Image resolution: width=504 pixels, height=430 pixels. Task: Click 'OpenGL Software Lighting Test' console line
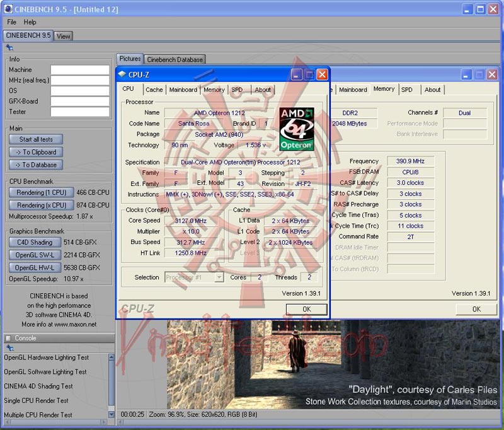pos(45,372)
